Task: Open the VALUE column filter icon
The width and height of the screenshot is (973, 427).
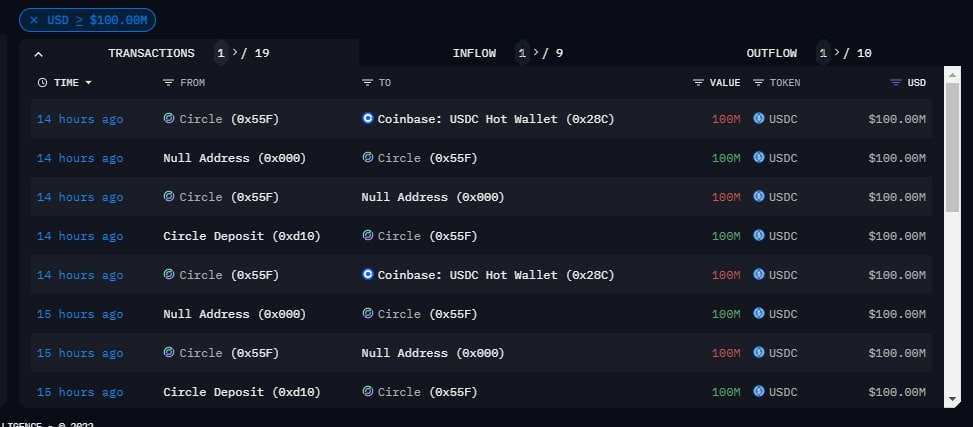Action: [698, 83]
